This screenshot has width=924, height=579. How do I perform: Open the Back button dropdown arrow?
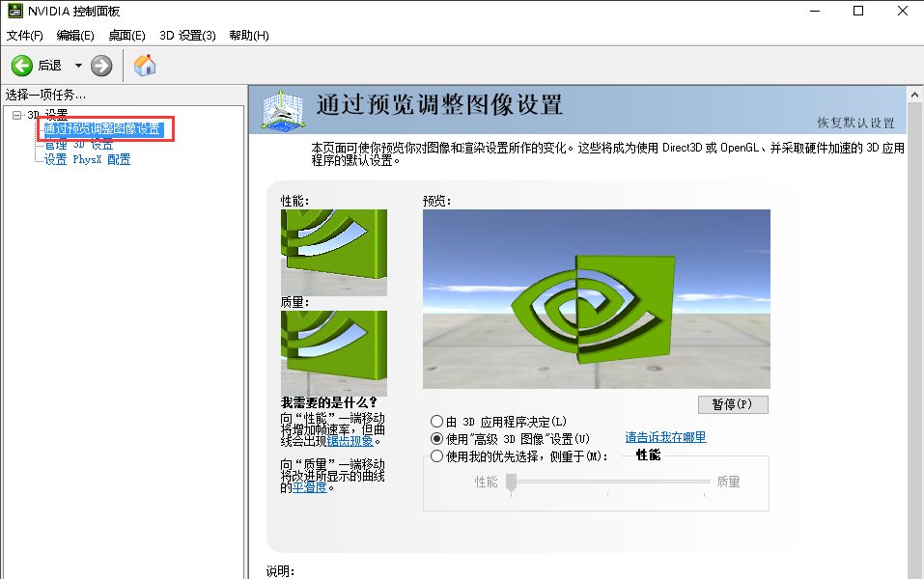79,66
